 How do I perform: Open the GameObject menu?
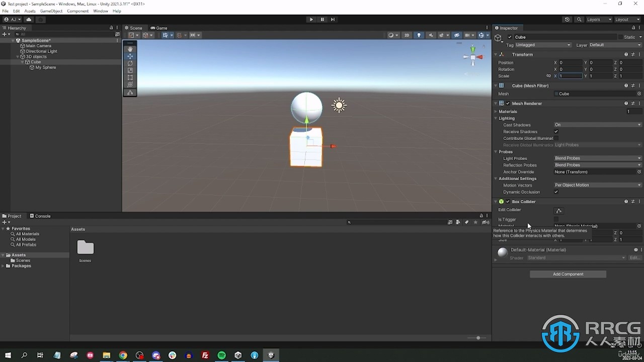51,11
